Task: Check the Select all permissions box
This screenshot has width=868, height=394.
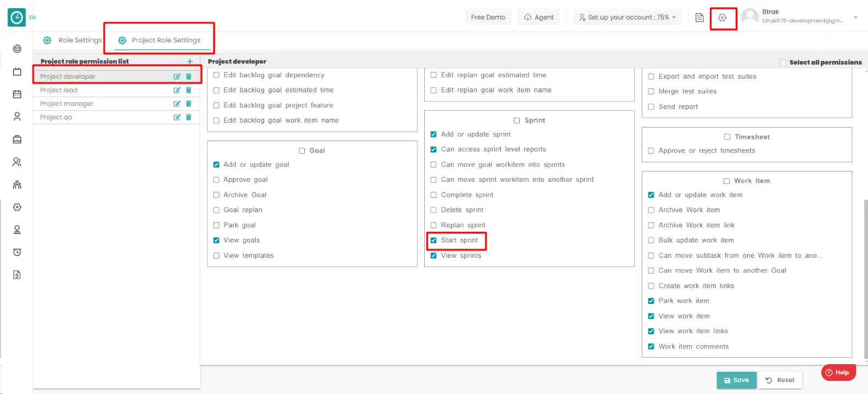Action: point(782,62)
